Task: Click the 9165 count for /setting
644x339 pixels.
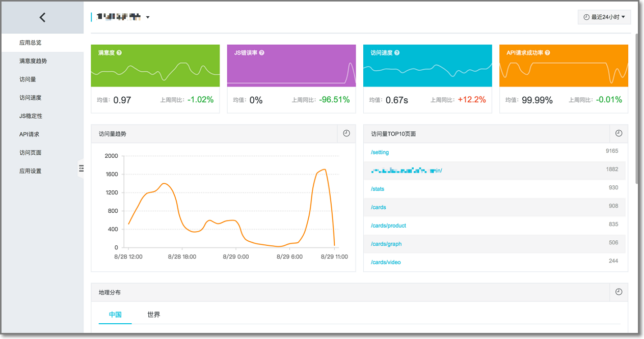Action: [612, 151]
